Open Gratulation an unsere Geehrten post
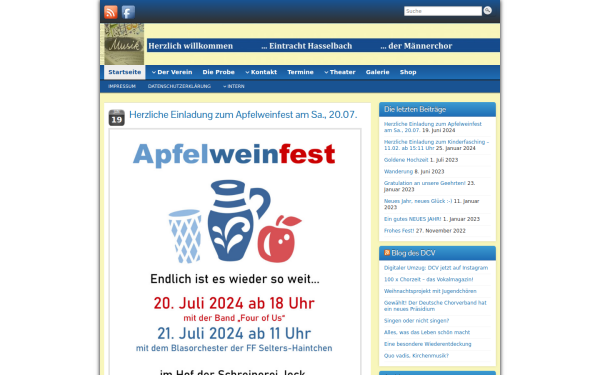Viewport: 600px width, 375px height. 425,183
